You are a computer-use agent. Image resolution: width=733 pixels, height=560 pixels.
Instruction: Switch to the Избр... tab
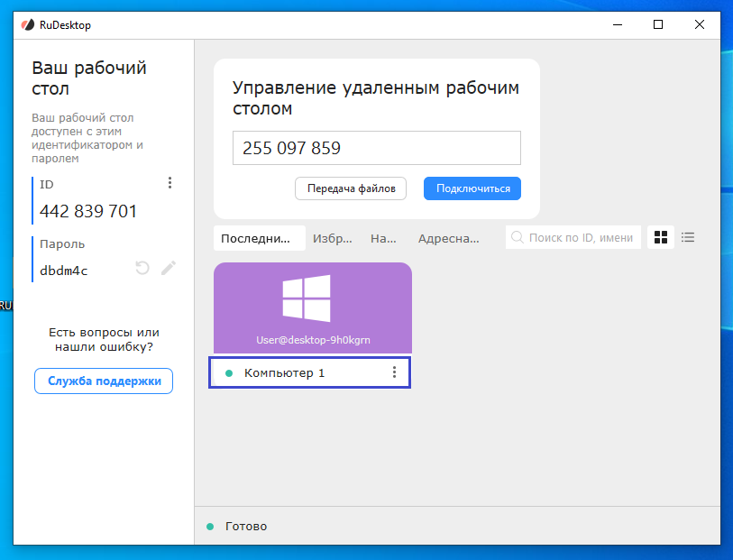click(x=333, y=238)
